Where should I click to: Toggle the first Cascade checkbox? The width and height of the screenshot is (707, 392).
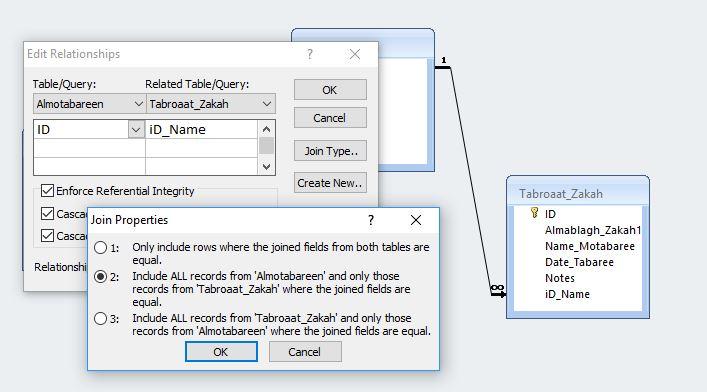point(47,213)
